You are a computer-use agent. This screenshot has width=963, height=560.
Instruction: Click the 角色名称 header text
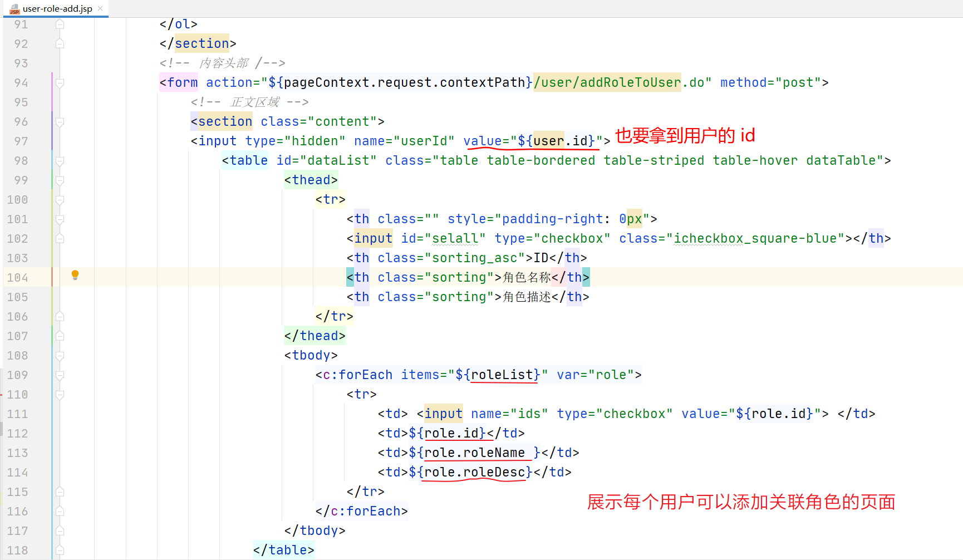(x=527, y=277)
